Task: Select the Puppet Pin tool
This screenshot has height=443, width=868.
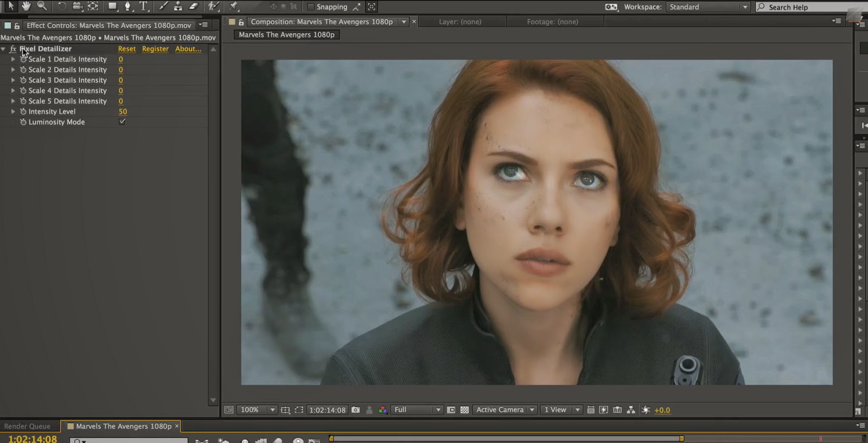Action: pos(234,7)
